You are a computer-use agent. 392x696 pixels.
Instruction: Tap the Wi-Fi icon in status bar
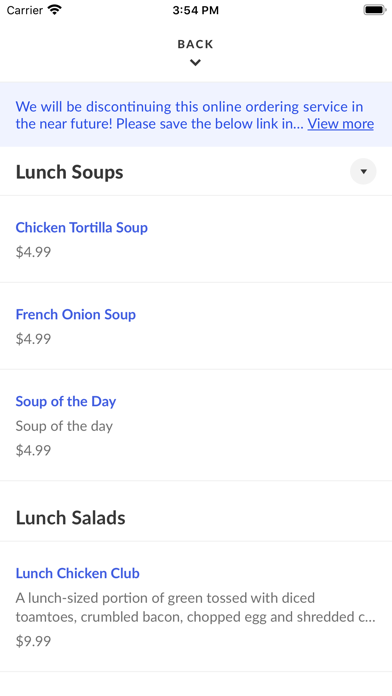click(x=55, y=10)
